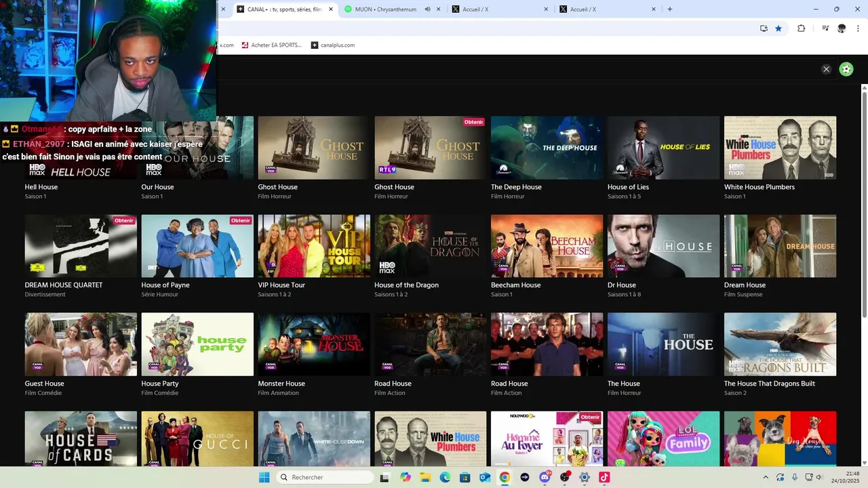Open Outlook from the taskbar

pyautogui.click(x=485, y=477)
